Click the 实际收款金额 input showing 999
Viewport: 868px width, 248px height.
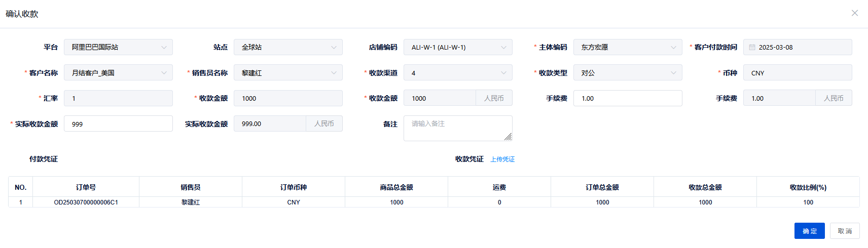click(x=118, y=124)
